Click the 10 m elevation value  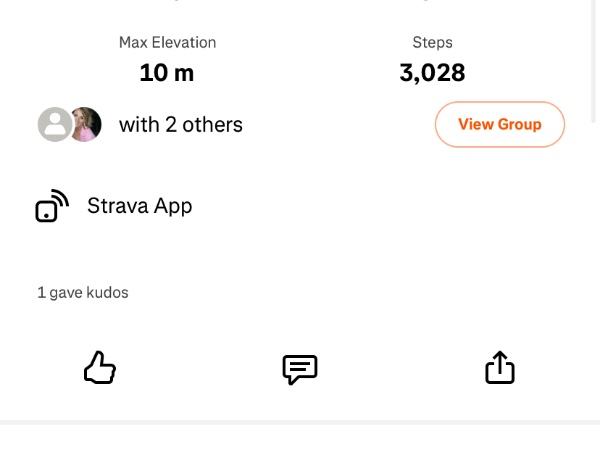166,73
